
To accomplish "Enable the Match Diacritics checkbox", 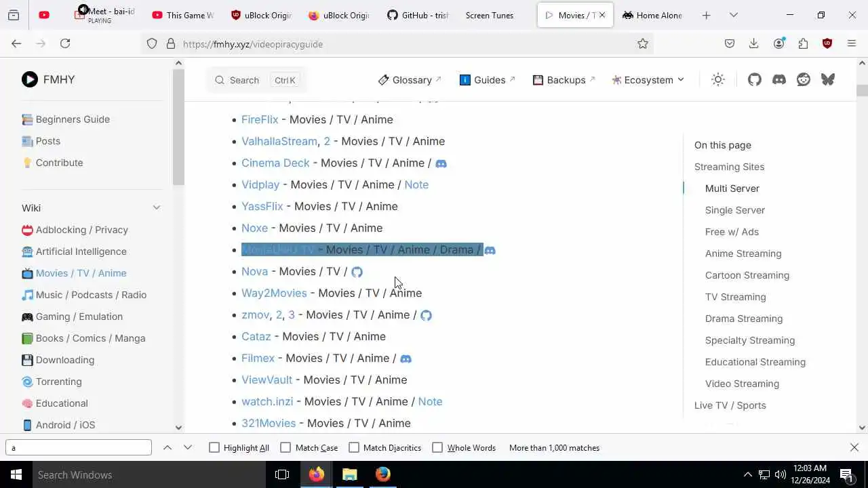I will 354,447.
